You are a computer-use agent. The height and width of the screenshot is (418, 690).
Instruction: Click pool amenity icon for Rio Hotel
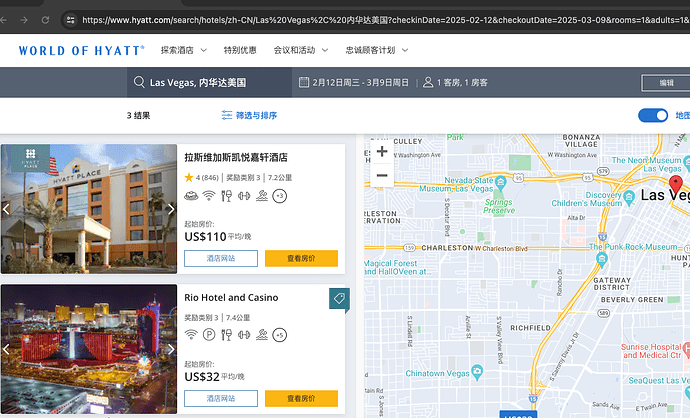click(262, 335)
